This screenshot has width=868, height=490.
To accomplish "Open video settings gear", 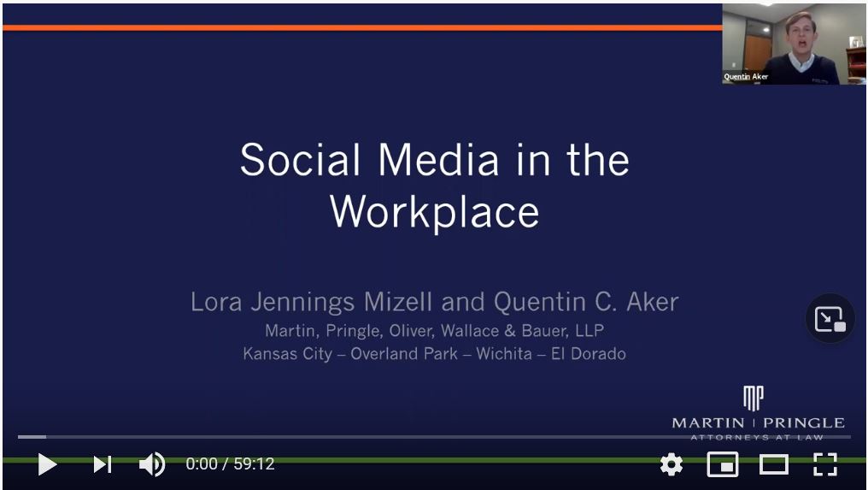I will pyautogui.click(x=671, y=464).
